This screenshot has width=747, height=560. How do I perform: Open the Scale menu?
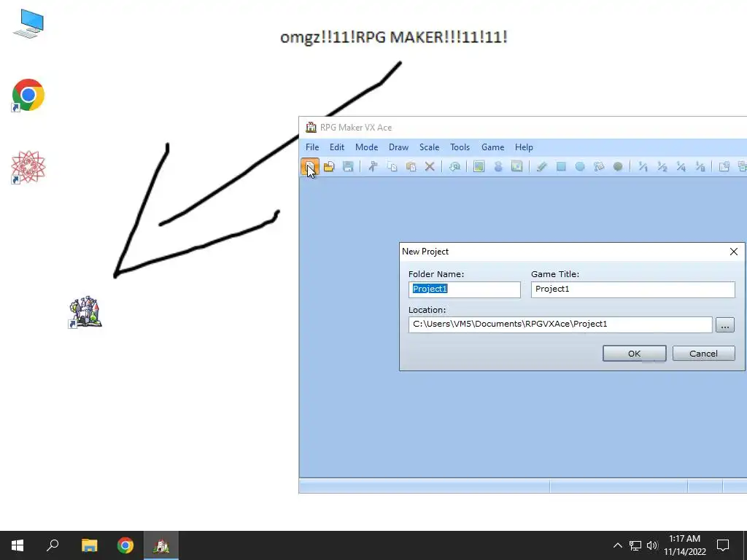pyautogui.click(x=429, y=147)
